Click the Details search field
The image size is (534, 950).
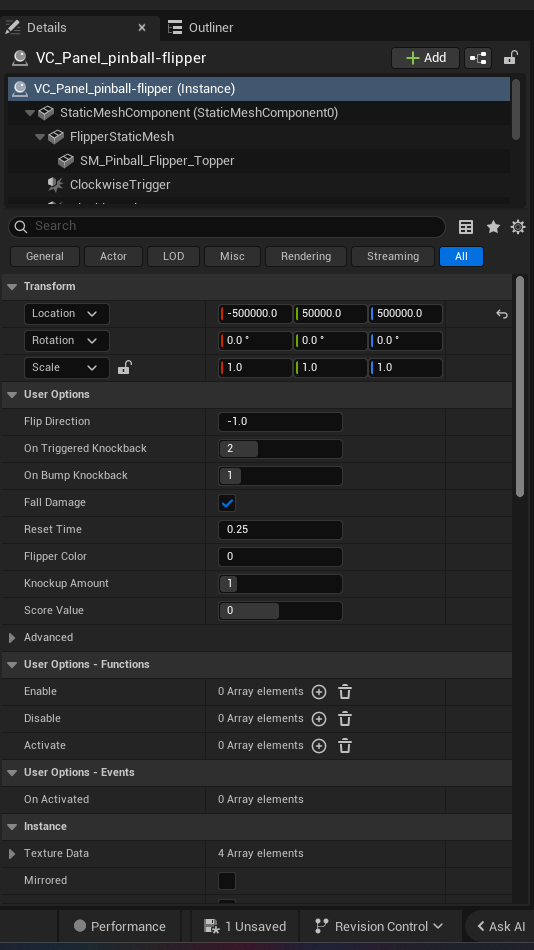click(x=227, y=227)
